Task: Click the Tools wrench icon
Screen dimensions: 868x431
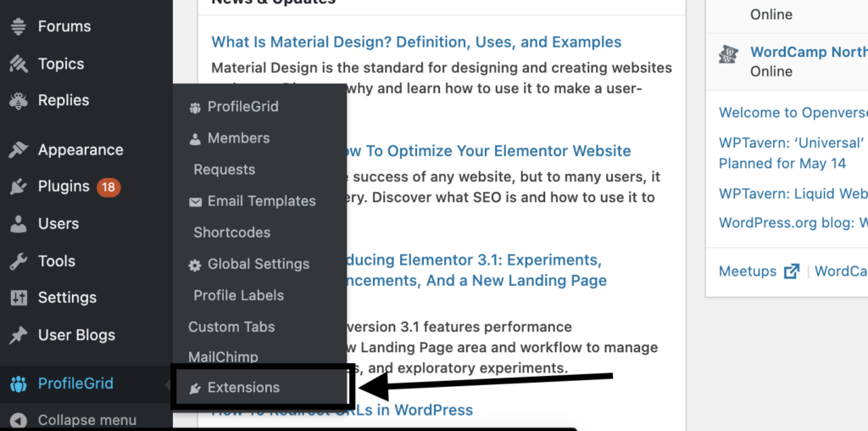Action: 19,261
